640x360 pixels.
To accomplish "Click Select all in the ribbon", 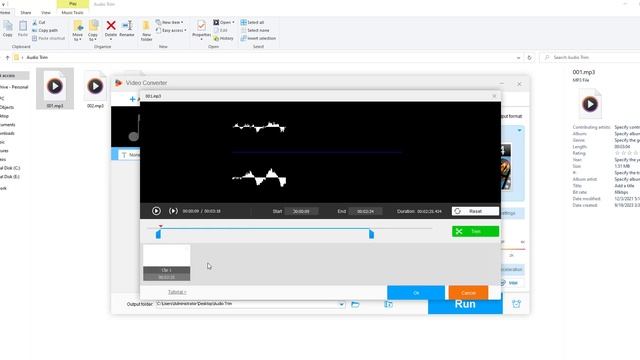I will [x=252, y=22].
